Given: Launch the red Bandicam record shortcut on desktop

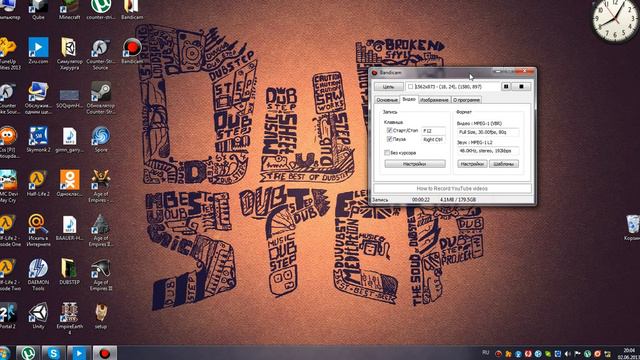Looking at the screenshot, I should pos(131,51).
